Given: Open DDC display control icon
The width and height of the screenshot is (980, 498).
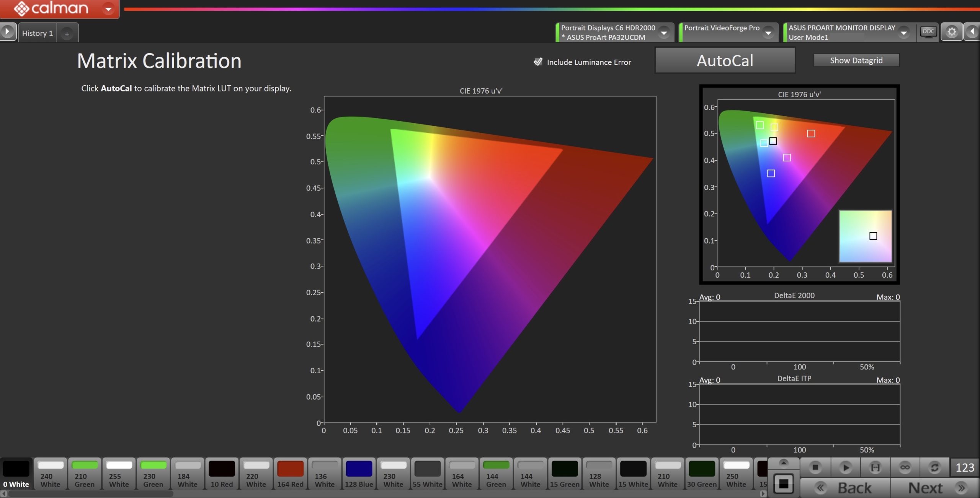Looking at the screenshot, I should click(928, 32).
